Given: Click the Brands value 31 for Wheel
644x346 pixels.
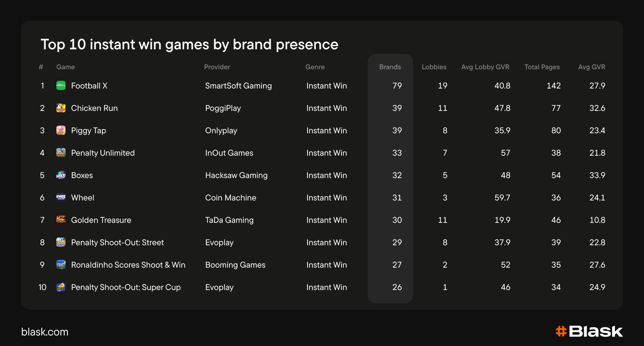Looking at the screenshot, I should tap(397, 198).
